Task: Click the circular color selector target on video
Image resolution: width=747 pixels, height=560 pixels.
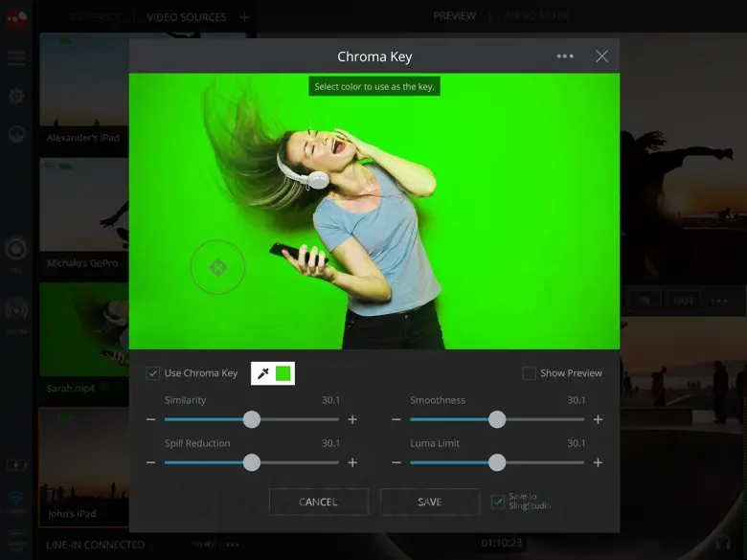Action: [217, 268]
